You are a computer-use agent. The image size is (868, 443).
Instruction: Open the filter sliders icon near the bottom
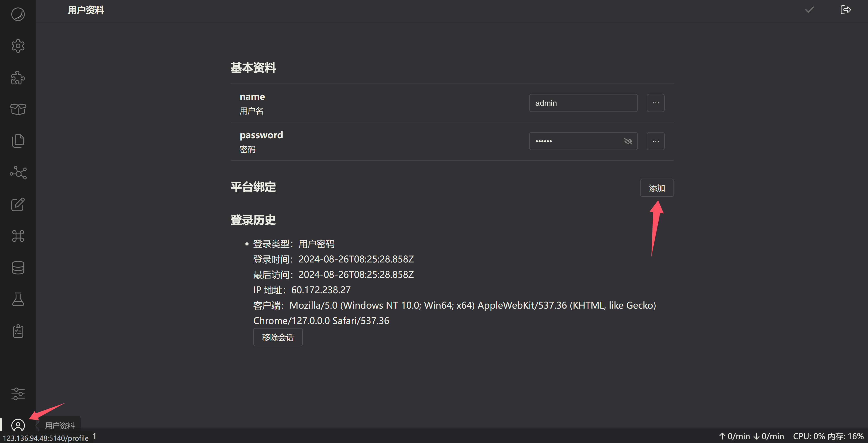coord(18,393)
